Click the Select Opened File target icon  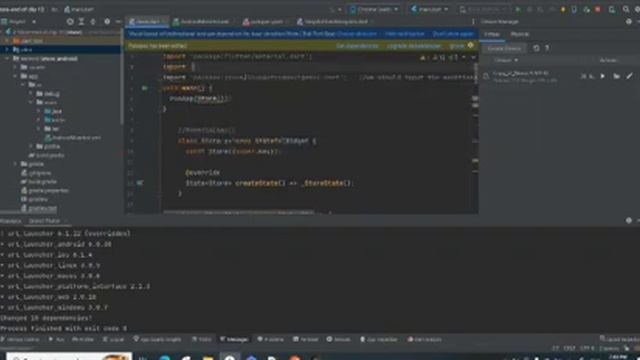click(70, 22)
